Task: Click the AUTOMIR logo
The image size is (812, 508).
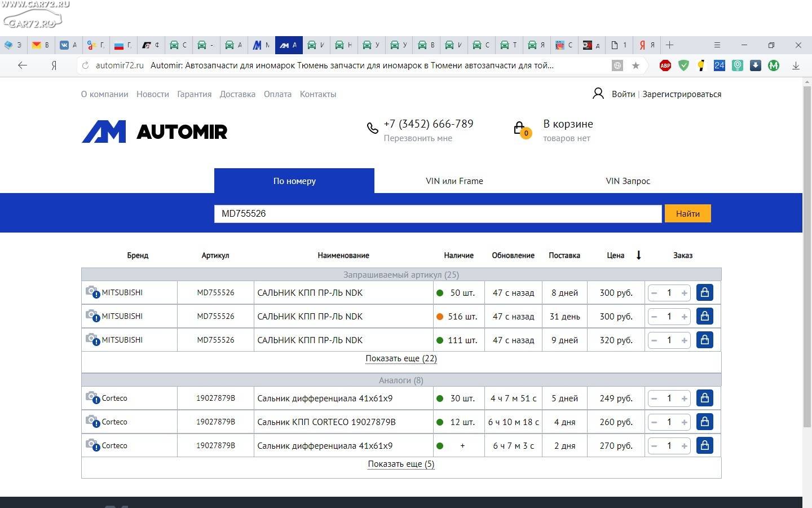Action: click(x=155, y=132)
